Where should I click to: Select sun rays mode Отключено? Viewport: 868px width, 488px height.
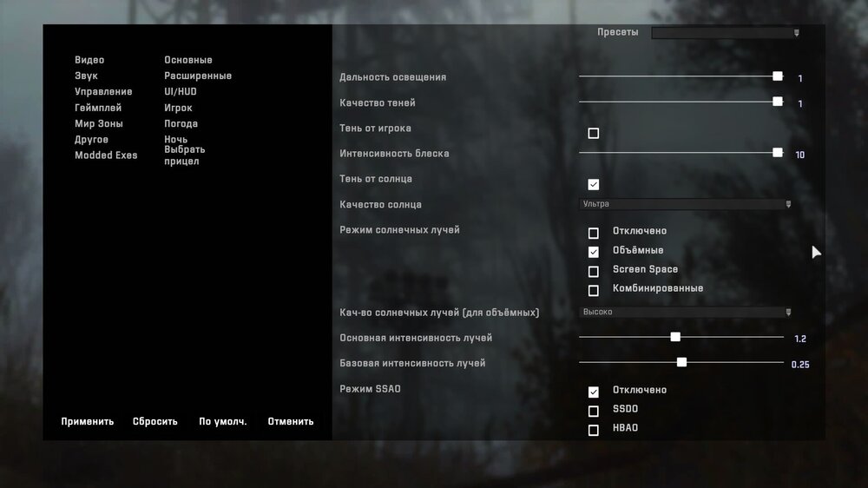pyautogui.click(x=594, y=234)
